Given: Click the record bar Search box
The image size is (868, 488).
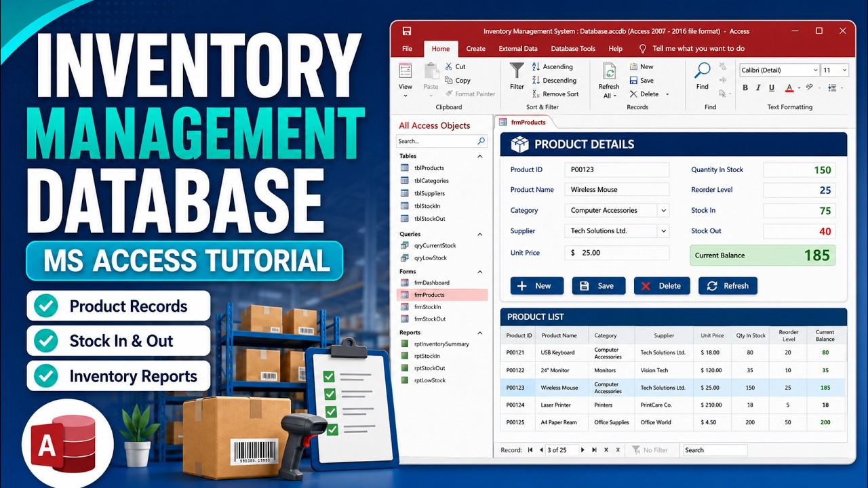Looking at the screenshot, I should coord(715,450).
